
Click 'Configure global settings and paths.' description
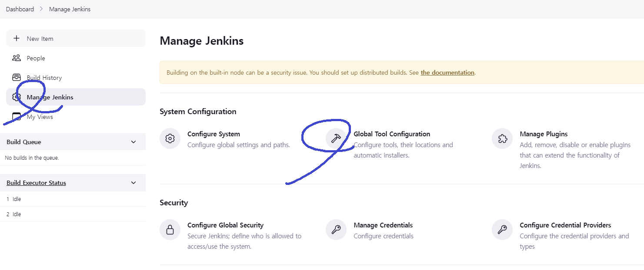tap(239, 145)
